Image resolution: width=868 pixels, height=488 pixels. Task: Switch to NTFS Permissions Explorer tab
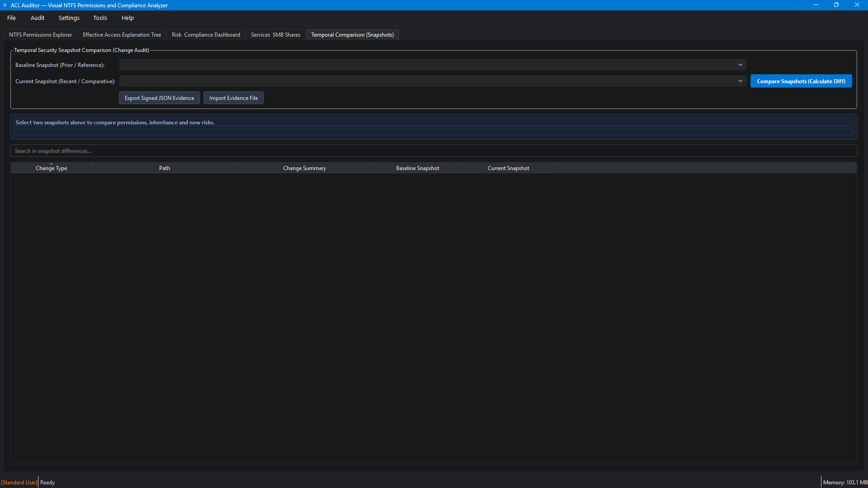click(40, 35)
